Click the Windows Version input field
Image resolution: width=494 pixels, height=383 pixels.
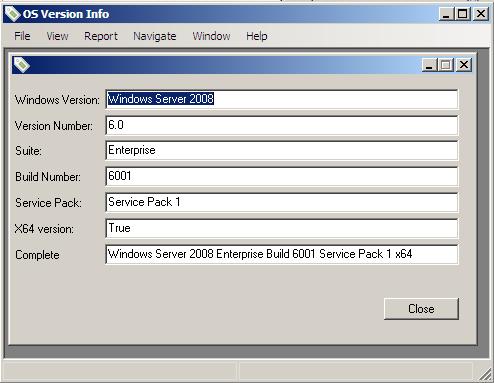click(x=282, y=99)
